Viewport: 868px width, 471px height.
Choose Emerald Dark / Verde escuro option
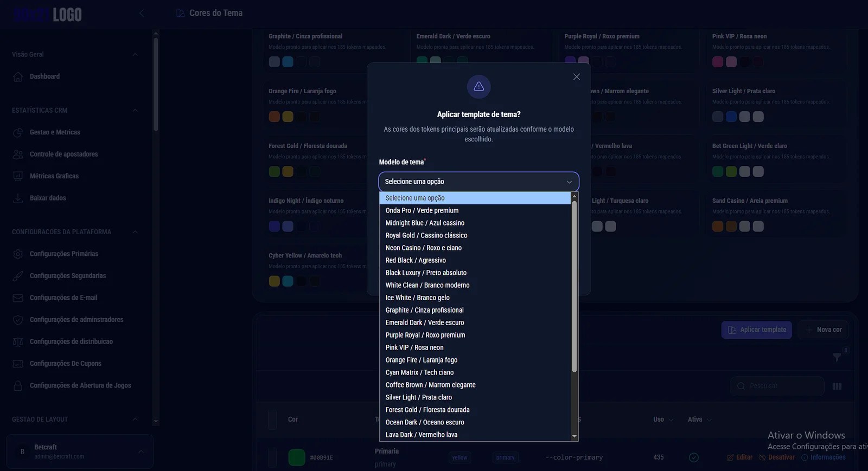[475, 322]
